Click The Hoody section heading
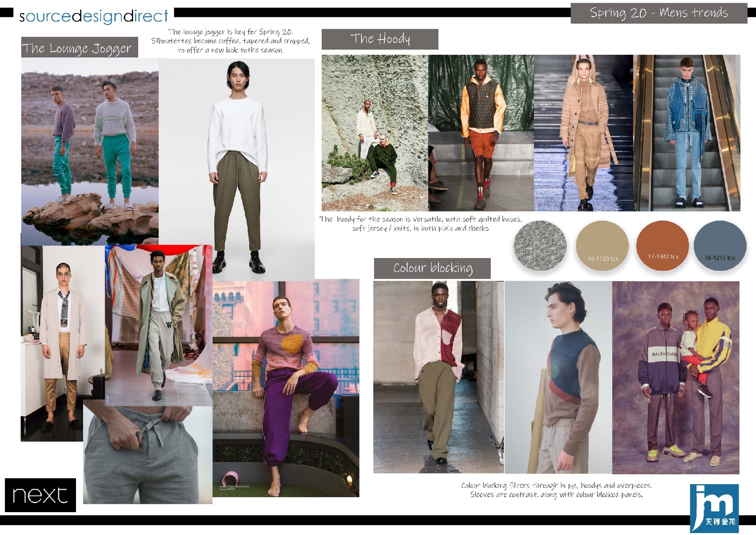Viewport: 756px width, 535px height. [x=380, y=39]
